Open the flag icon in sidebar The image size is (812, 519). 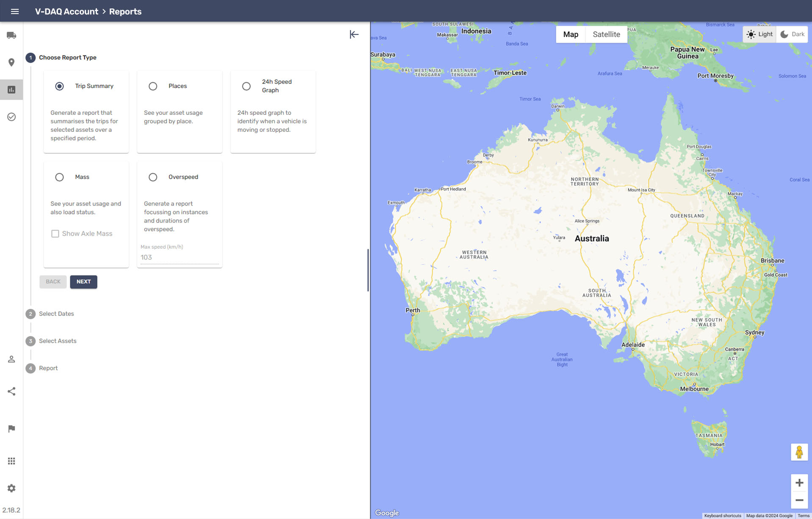11,428
